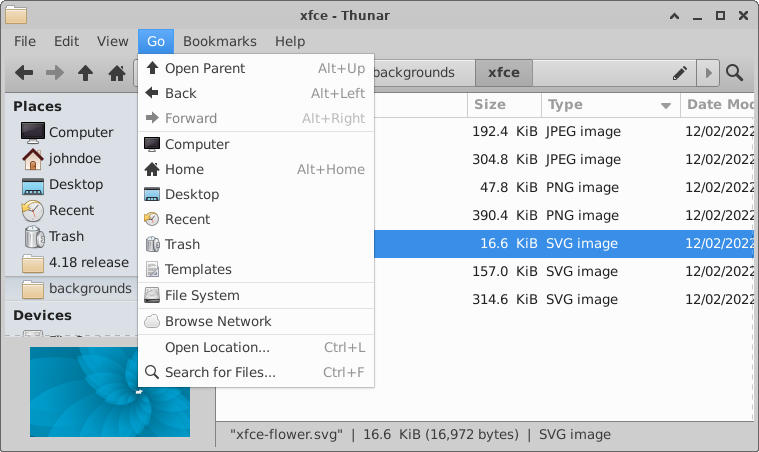Choose Trash in Go menu

pyautogui.click(x=256, y=244)
